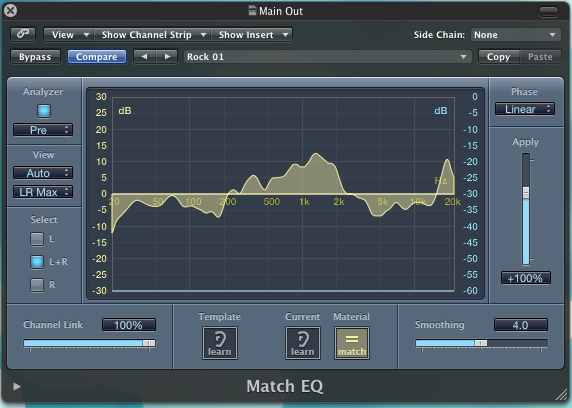The height and width of the screenshot is (408, 572).
Task: Click the Copy button
Action: (x=499, y=57)
